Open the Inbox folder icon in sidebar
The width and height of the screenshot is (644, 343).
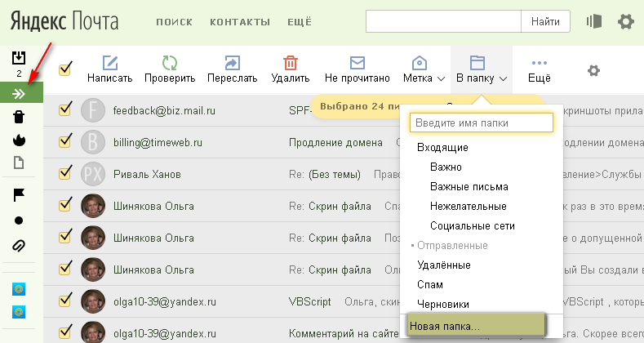coord(19,58)
